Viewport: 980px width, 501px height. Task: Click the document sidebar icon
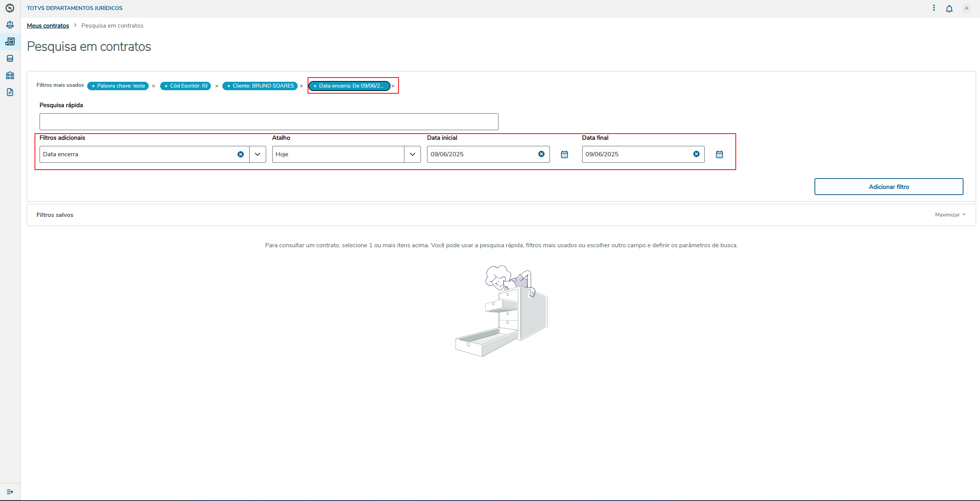[10, 92]
